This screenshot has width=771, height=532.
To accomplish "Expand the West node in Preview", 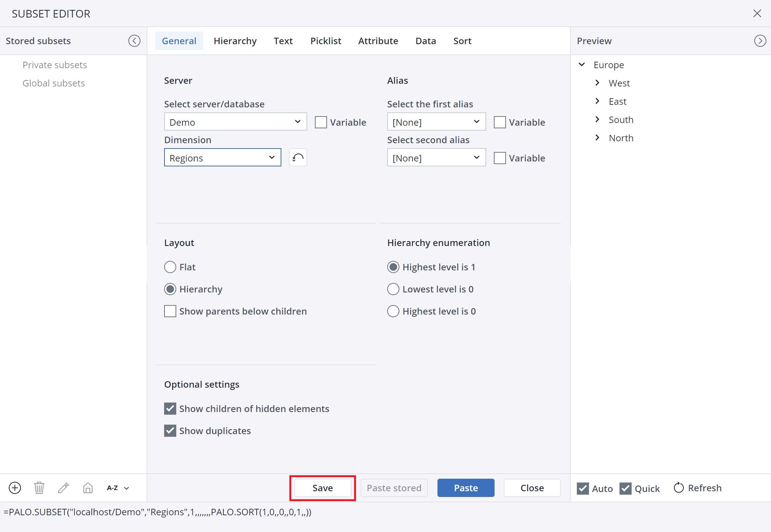I will tap(597, 83).
